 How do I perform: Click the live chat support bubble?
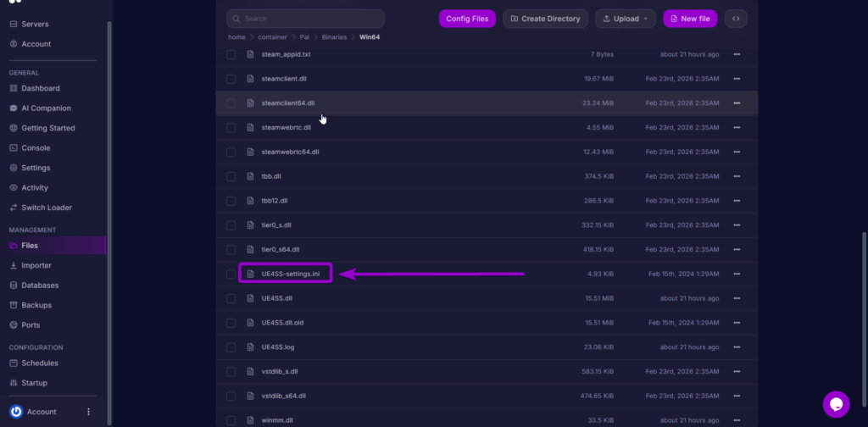click(835, 404)
